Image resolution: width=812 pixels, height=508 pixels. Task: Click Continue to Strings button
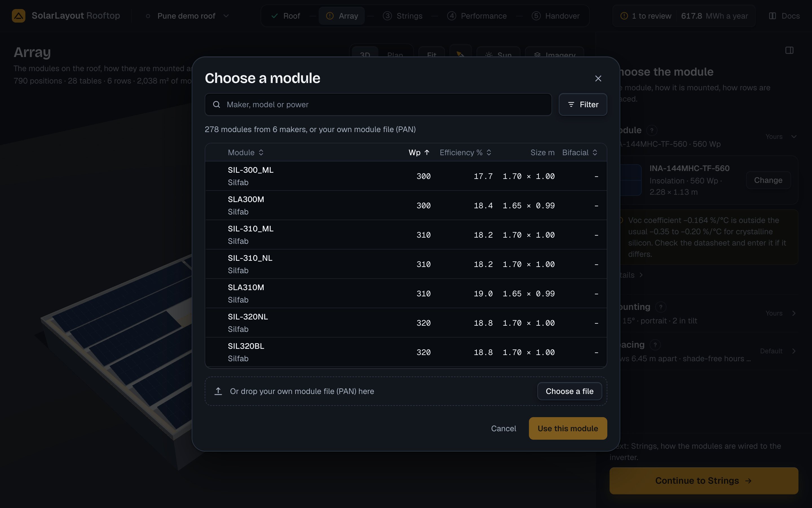pos(704,481)
